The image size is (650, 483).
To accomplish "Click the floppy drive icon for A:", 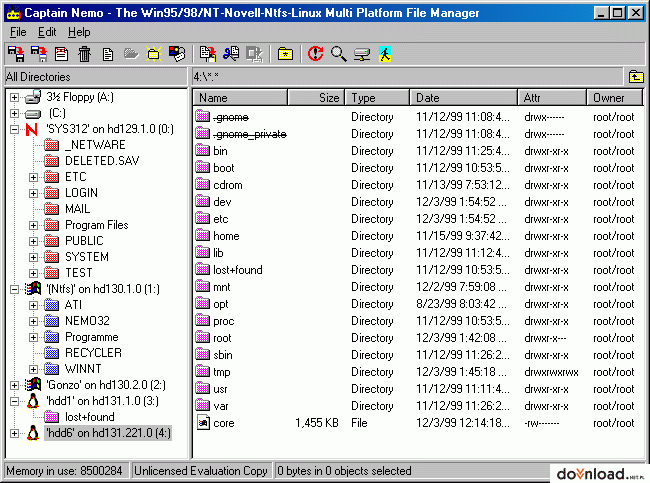I will pos(33,97).
